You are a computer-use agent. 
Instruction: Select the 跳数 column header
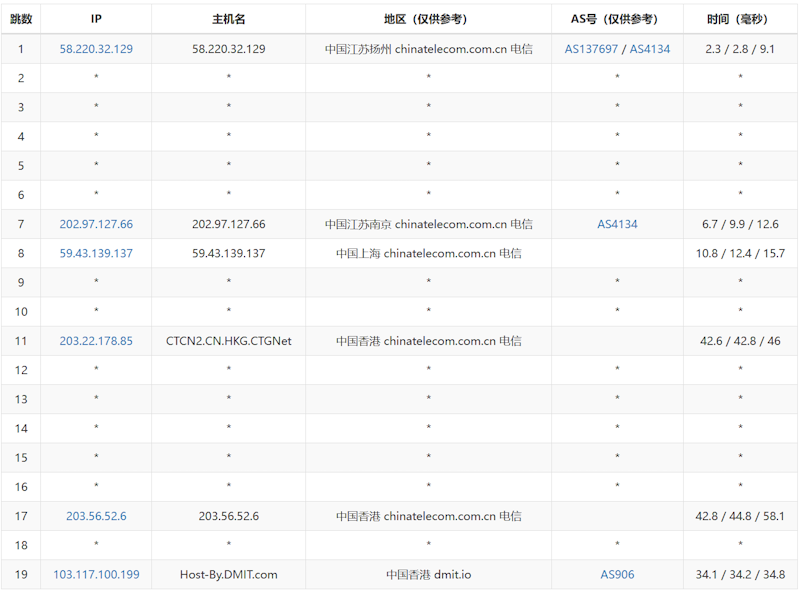click(x=21, y=19)
